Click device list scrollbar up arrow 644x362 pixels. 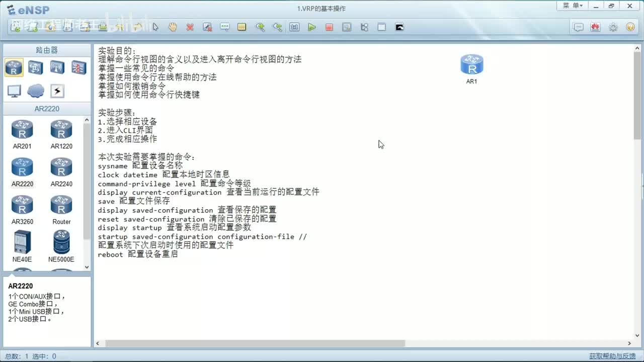(x=87, y=120)
